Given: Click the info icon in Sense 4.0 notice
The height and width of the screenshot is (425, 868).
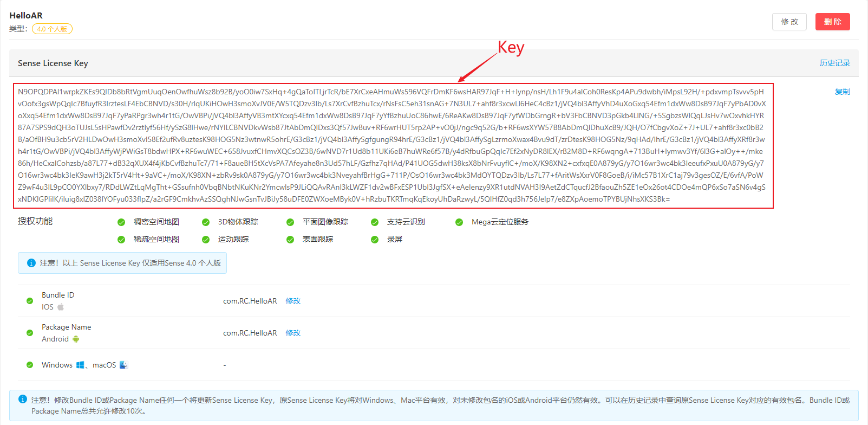Looking at the screenshot, I should (31, 263).
